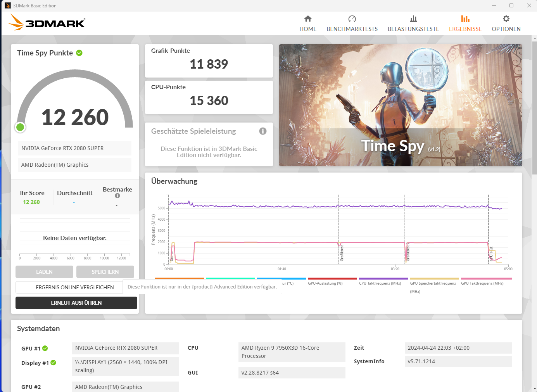This screenshot has height=392, width=537.
Task: Toggle the pink GPU Taktfrequenz legend
Action: pos(487,281)
